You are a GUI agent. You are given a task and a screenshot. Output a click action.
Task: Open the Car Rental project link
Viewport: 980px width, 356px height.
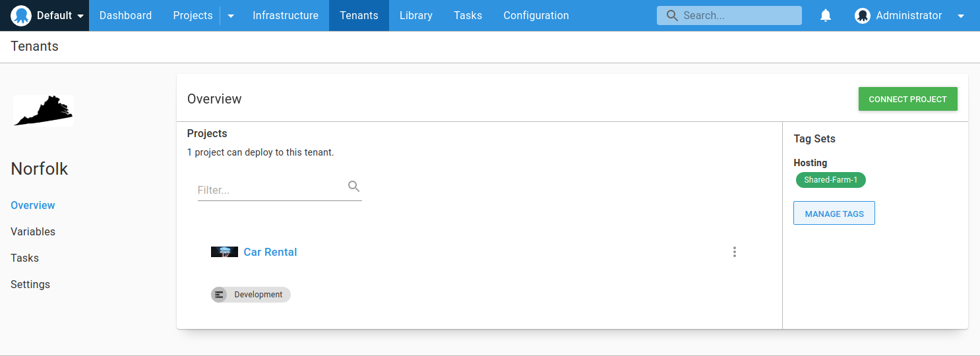coord(270,252)
